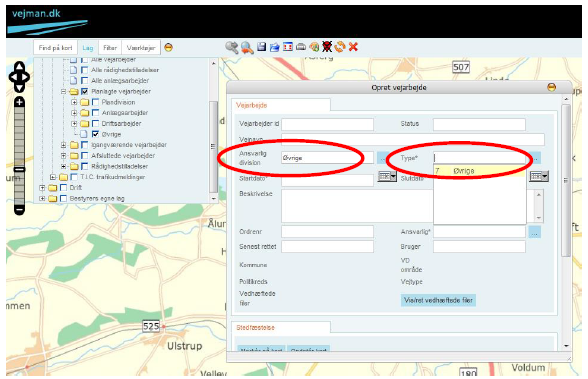Click the red crossed-out bug icon

pyautogui.click(x=327, y=47)
